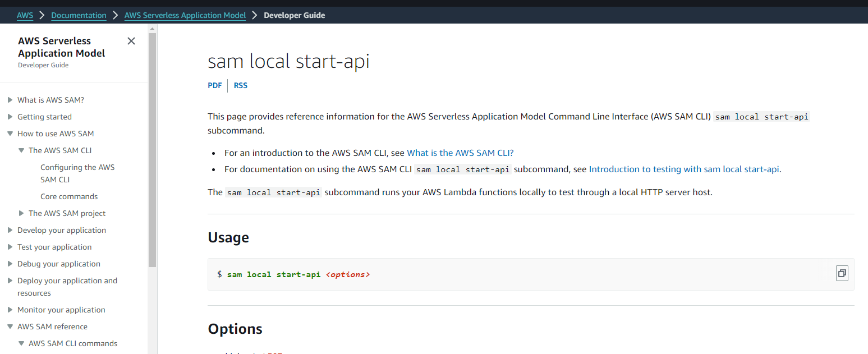Expand the 'Getting started' tree arrow
Image resolution: width=868 pixels, height=354 pixels.
pos(10,117)
